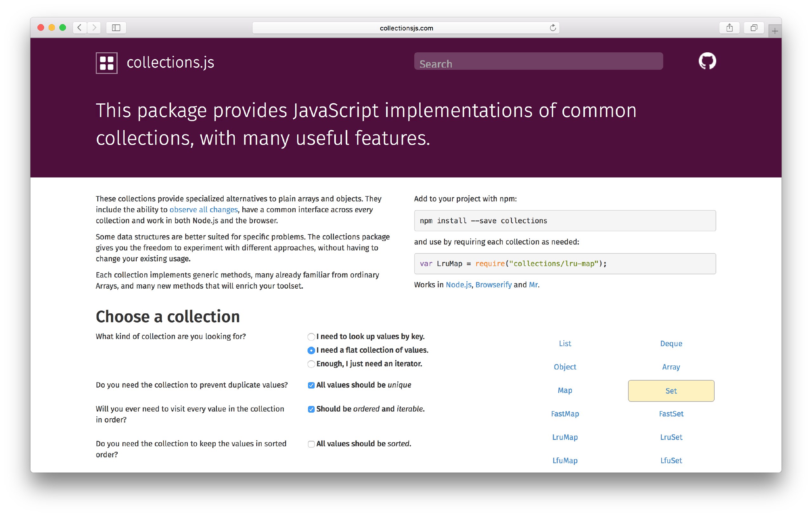812x516 pixels.
Task: Click the collectionsjs.com address bar
Action: click(x=406, y=28)
